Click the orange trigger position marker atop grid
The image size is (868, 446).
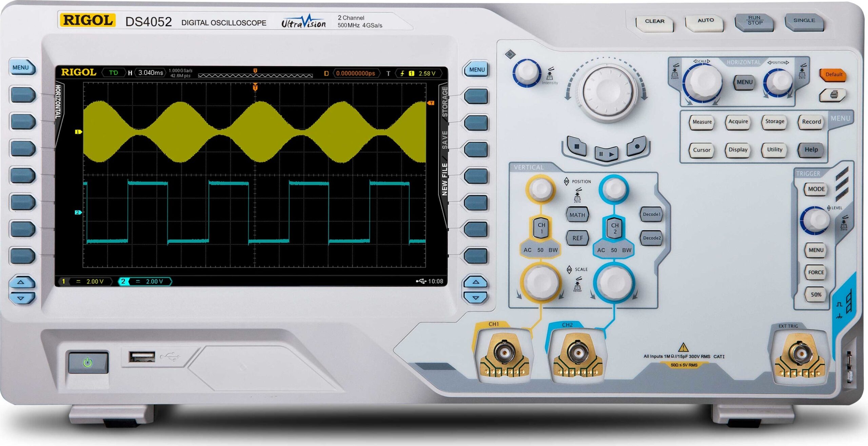[255, 88]
